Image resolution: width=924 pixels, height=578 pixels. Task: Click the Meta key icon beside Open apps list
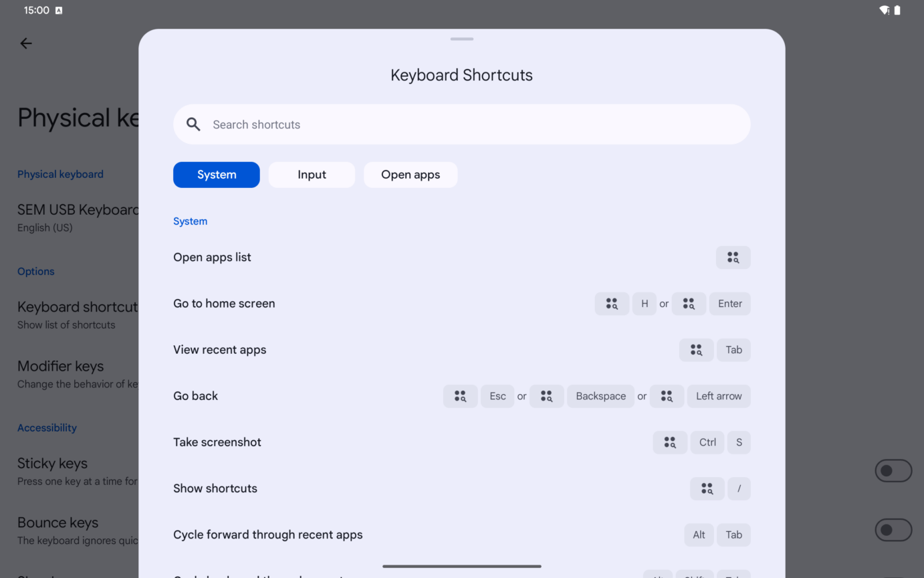733,257
